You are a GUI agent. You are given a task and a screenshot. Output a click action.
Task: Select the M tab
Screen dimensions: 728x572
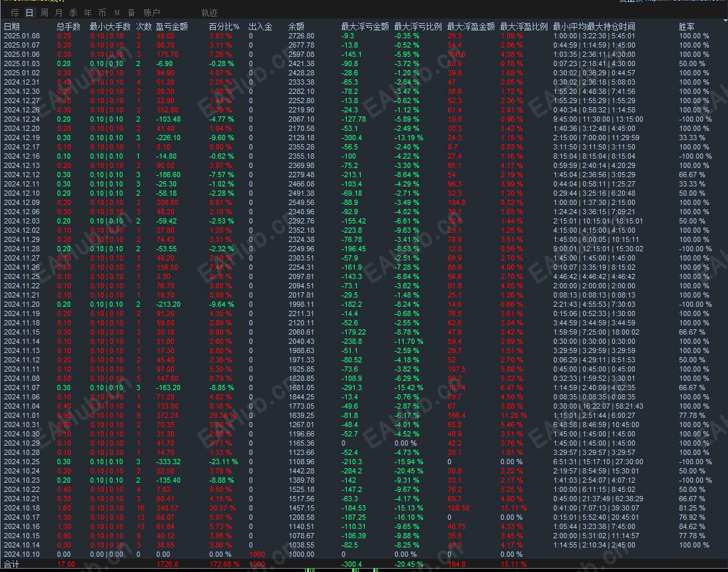coord(117,13)
